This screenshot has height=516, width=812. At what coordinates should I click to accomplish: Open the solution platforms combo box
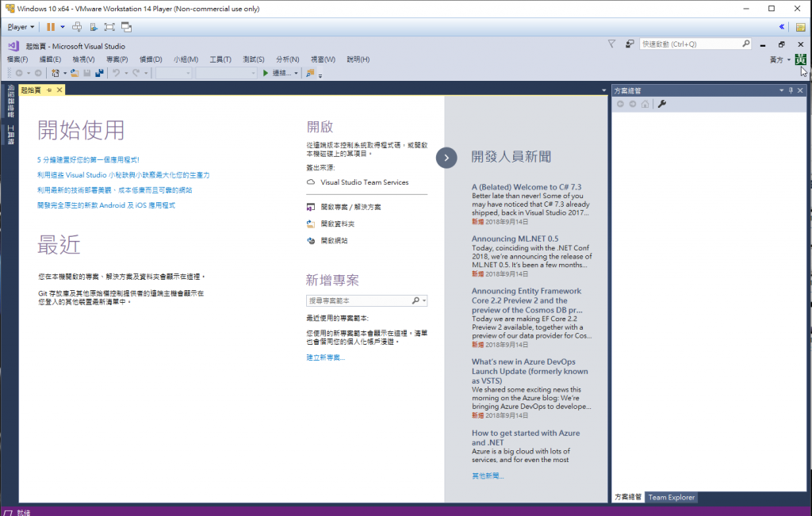click(226, 73)
